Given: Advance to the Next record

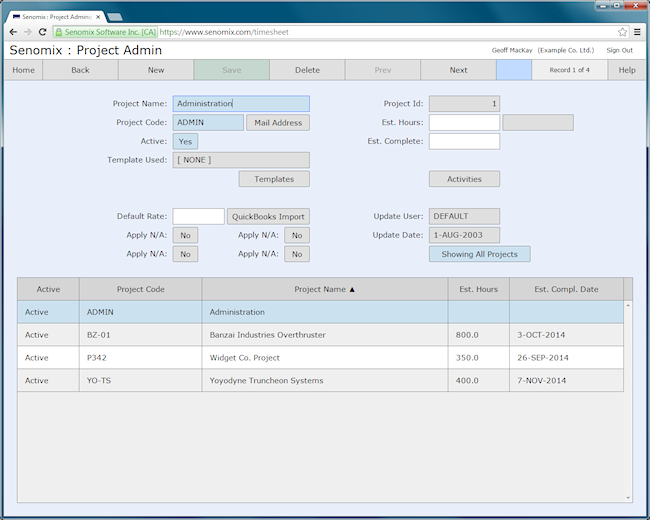Looking at the screenshot, I should [x=458, y=70].
